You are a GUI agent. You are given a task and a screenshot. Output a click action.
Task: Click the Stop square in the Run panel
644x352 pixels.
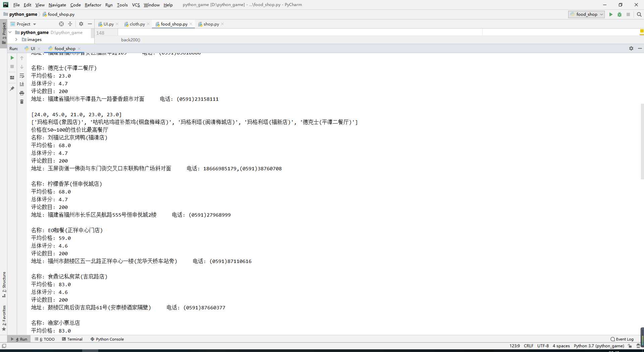point(12,67)
